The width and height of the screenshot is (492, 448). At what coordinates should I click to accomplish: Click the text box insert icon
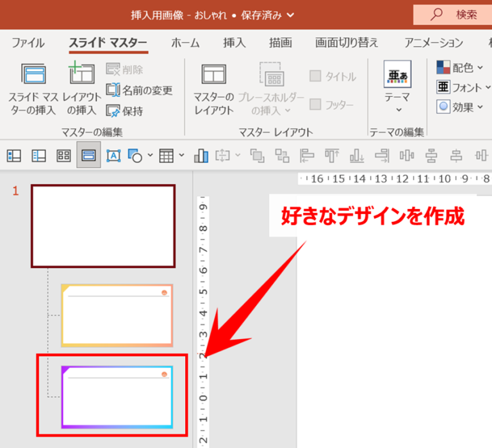pyautogui.click(x=113, y=155)
